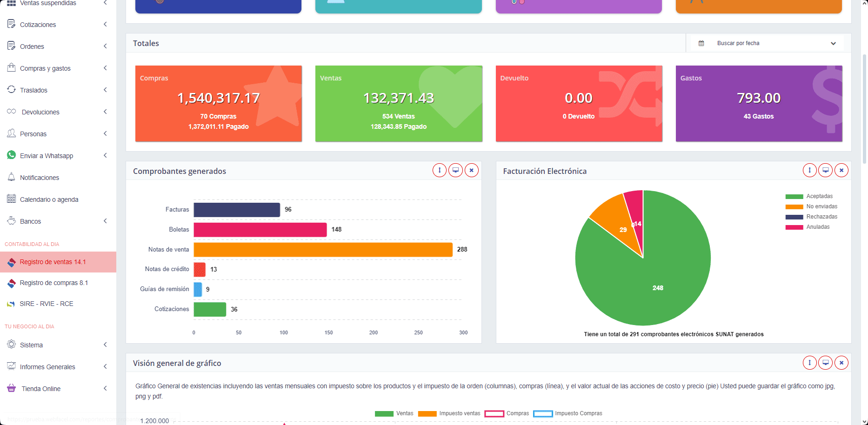This screenshot has height=425, width=868.
Task: Click the SIRE - RVIE - RCE icon
Action: coord(11,304)
